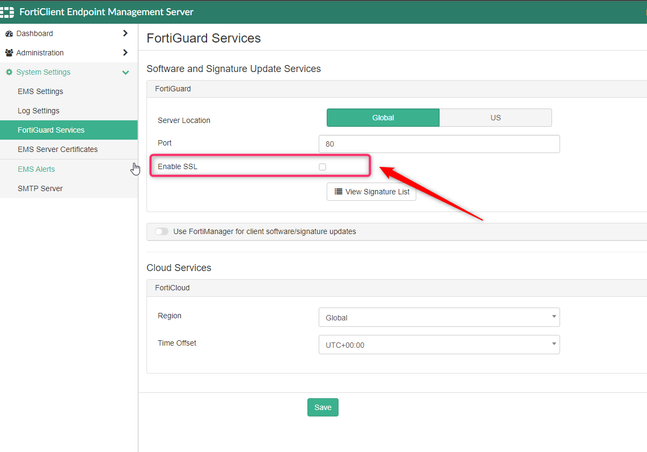This screenshot has width=647, height=452.
Task: Click the Port label
Action: pos(164,143)
